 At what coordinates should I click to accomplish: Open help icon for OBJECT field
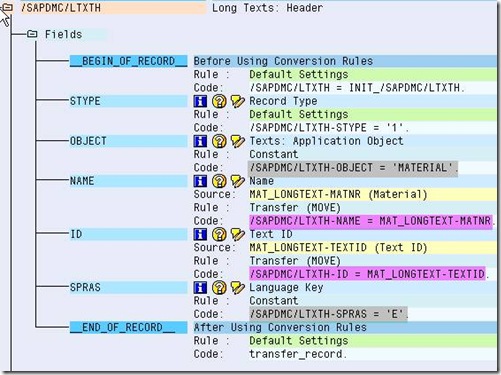tap(219, 141)
